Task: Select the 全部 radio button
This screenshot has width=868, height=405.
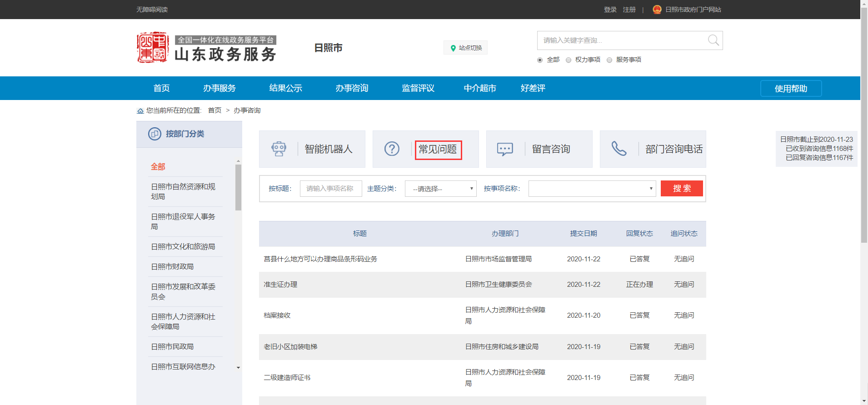Action: [540, 60]
